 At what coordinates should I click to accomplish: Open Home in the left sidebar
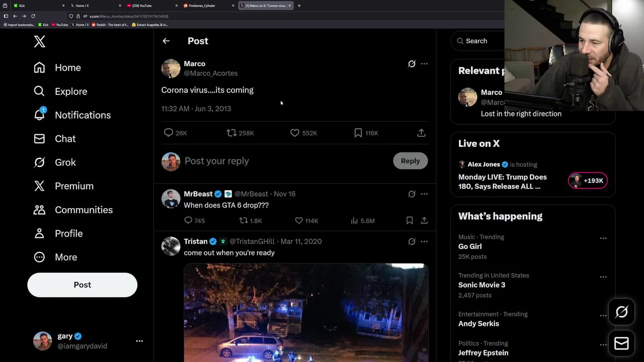click(57, 67)
